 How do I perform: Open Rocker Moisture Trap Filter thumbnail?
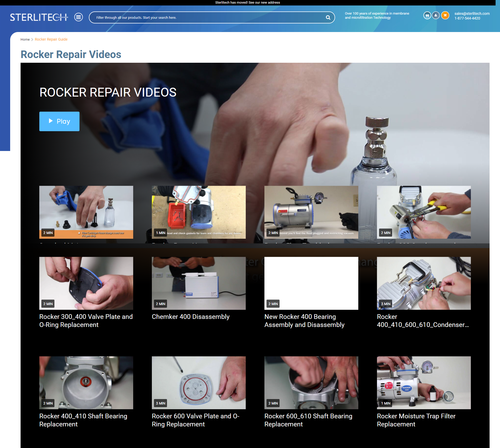[x=424, y=383]
